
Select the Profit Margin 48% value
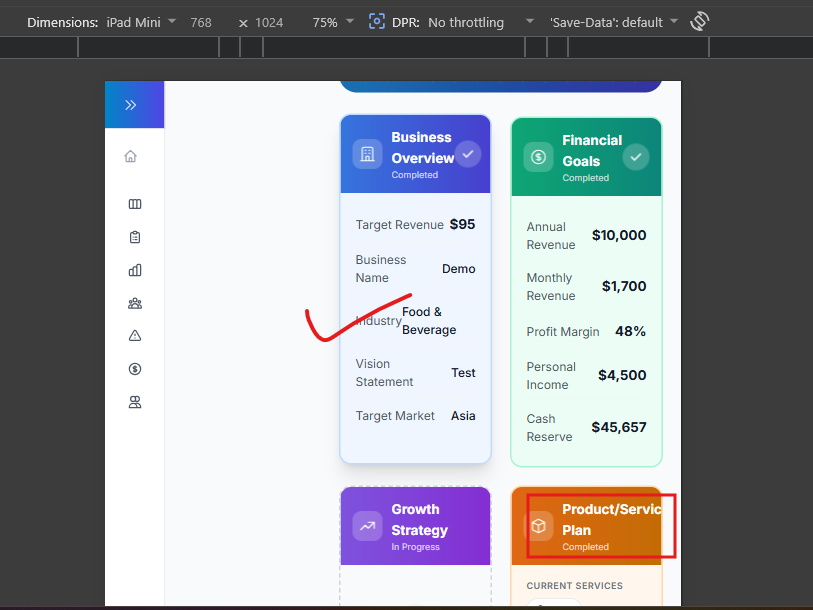tap(630, 331)
